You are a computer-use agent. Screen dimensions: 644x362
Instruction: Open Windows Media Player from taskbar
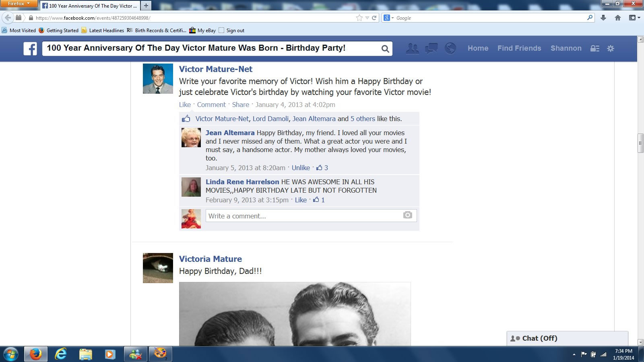coord(110,354)
